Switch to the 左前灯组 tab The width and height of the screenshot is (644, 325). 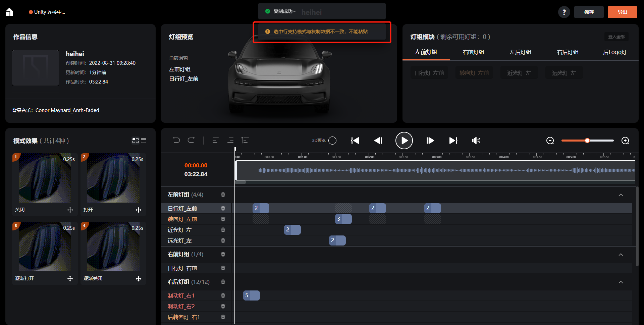[426, 52]
